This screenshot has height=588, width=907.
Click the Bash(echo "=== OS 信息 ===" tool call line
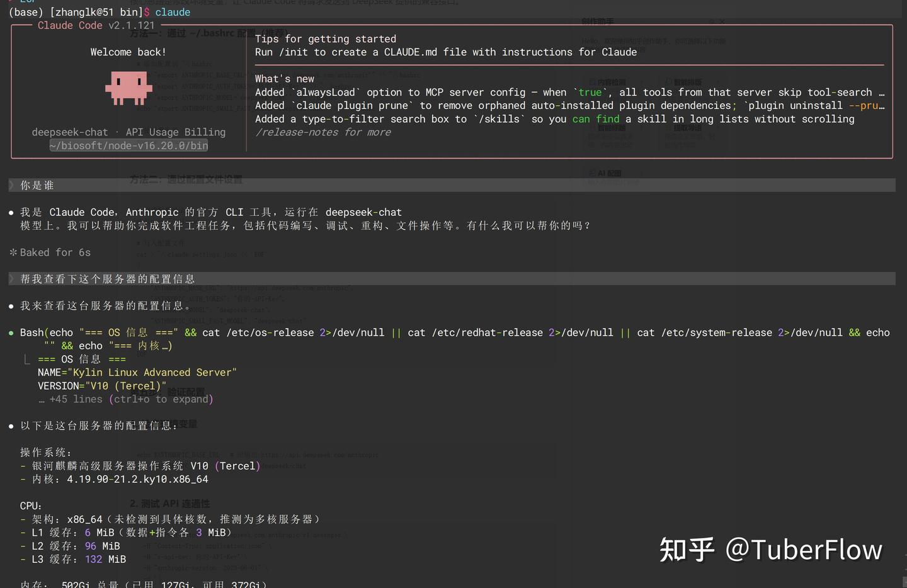(455, 332)
